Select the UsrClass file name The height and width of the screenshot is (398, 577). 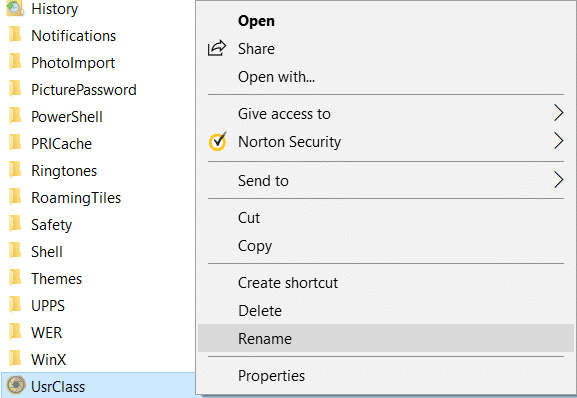pos(58,387)
